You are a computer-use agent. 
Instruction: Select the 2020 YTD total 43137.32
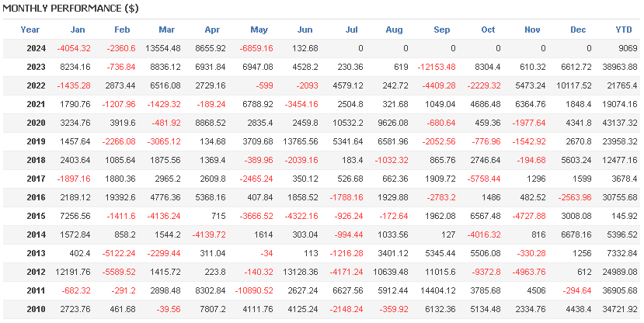(x=618, y=122)
